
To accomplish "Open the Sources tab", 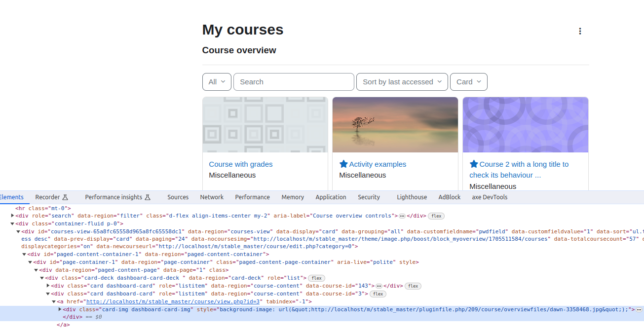I will coord(178,197).
